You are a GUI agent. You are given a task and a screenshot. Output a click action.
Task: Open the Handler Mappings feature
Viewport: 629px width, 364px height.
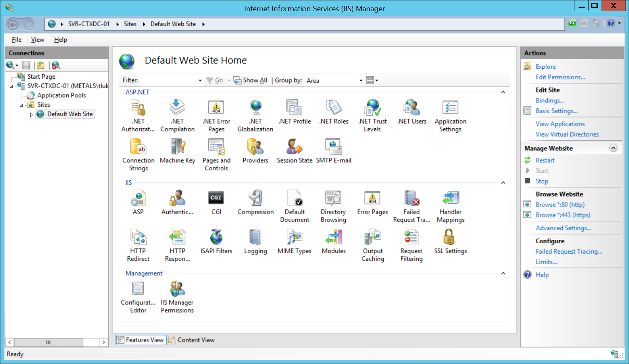click(x=450, y=207)
